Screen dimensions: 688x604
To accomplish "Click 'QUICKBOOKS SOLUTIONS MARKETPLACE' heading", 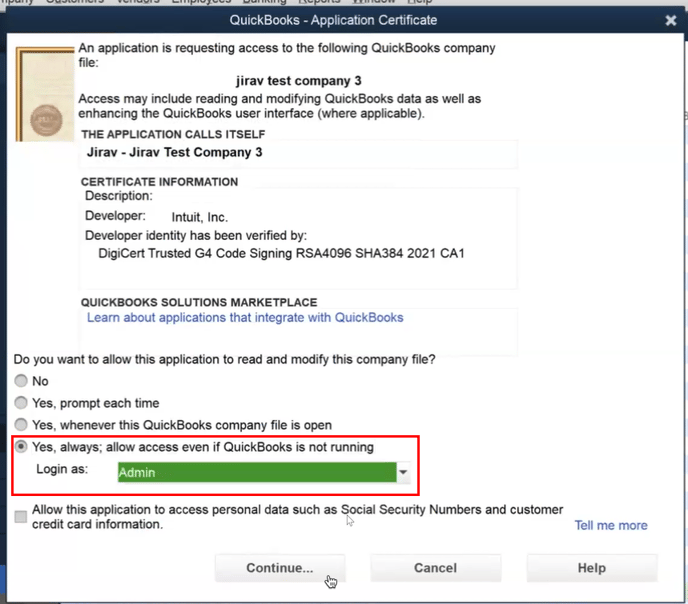I will pos(199,302).
